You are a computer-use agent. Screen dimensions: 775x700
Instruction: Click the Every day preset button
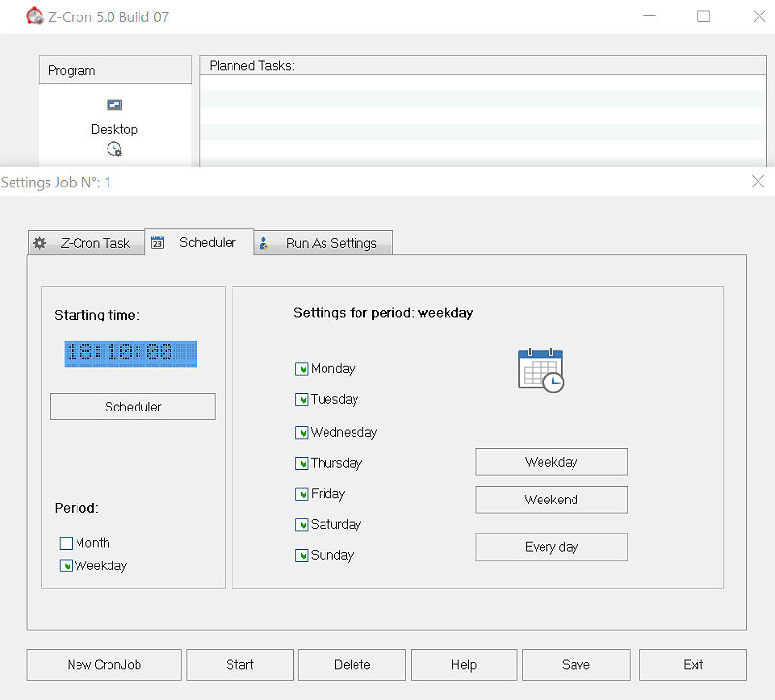click(x=551, y=547)
